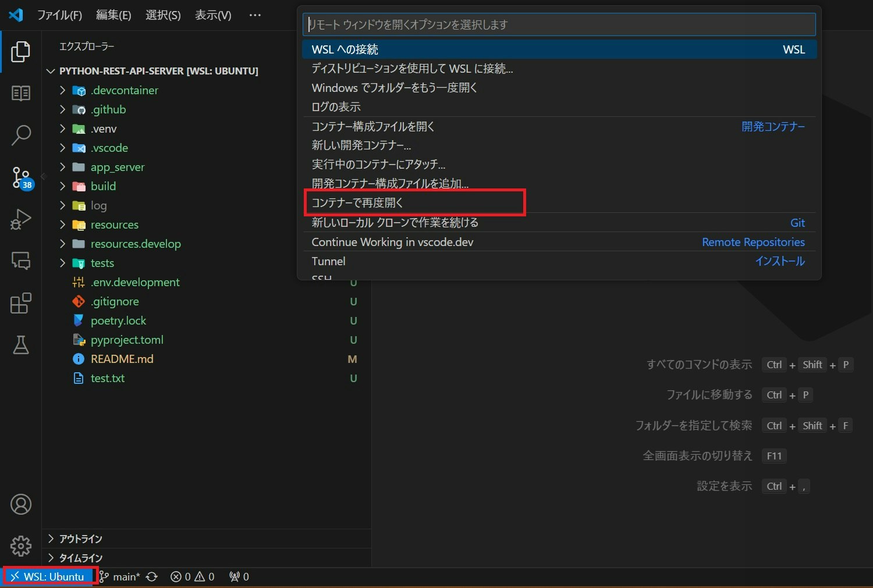
Task: Select 新しい開発コンテナー option
Action: (559, 145)
